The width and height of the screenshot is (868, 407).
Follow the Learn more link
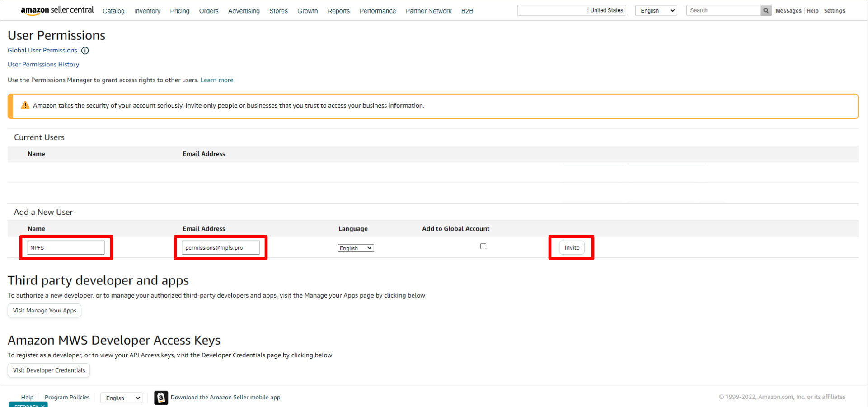coord(217,80)
